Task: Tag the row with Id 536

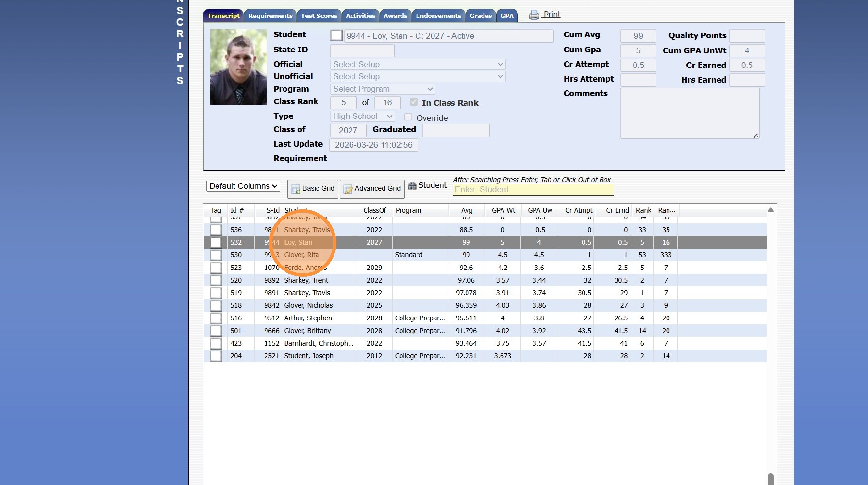Action: coord(216,230)
